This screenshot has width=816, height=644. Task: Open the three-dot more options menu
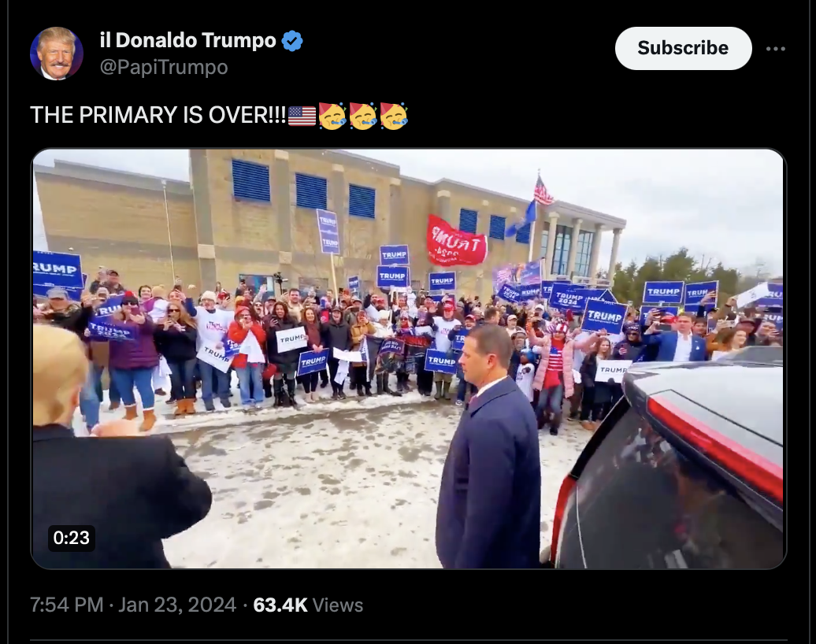click(x=775, y=48)
